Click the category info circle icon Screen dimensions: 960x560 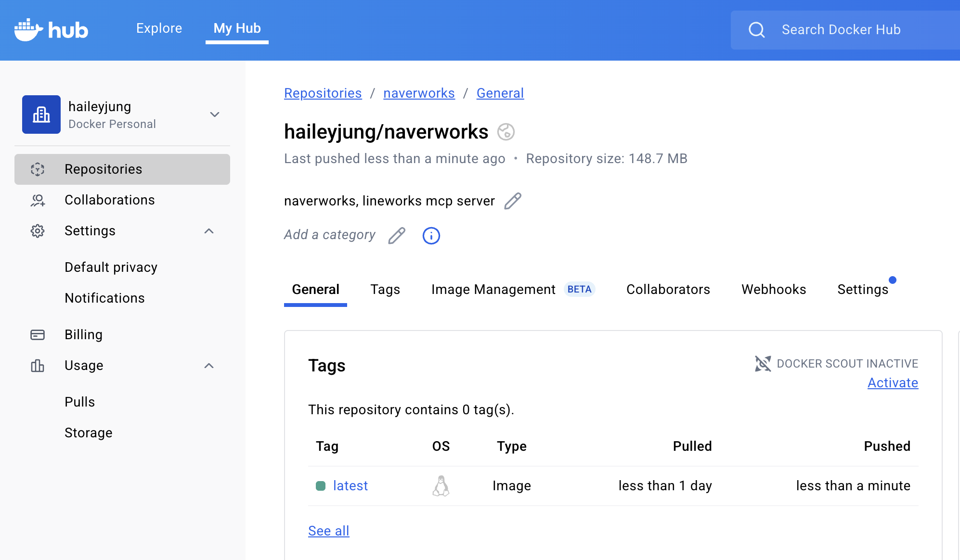[431, 236]
